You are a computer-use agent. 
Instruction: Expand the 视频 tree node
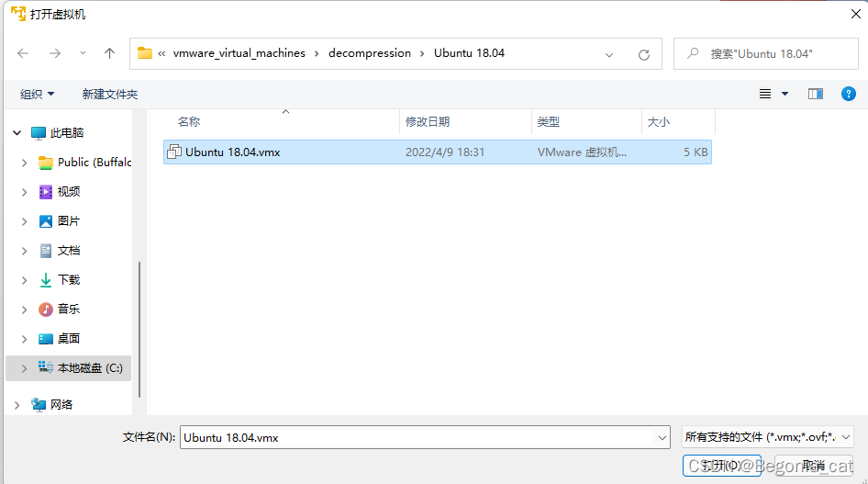coord(24,192)
